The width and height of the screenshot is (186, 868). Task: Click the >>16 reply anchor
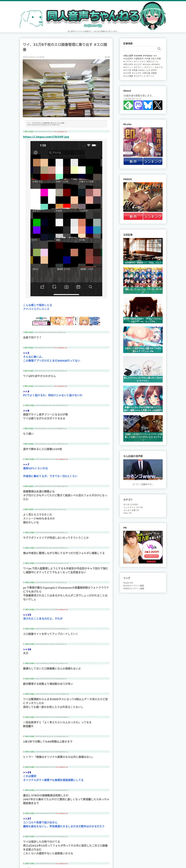27,649
